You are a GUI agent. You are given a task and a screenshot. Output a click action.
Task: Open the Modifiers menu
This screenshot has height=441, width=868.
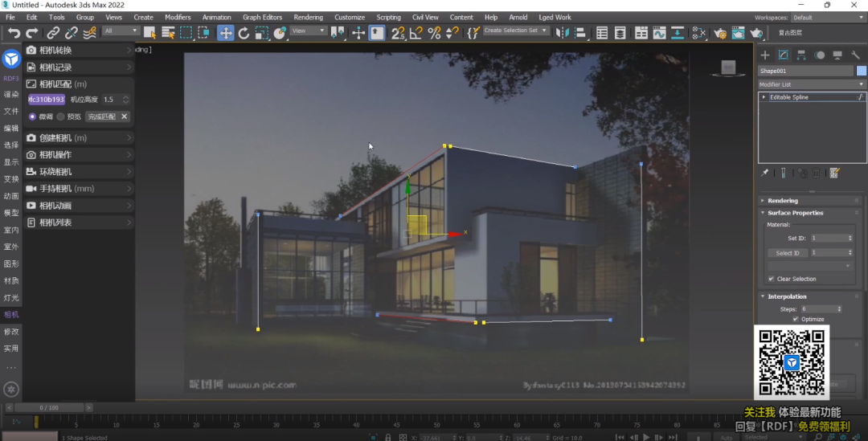coord(178,17)
